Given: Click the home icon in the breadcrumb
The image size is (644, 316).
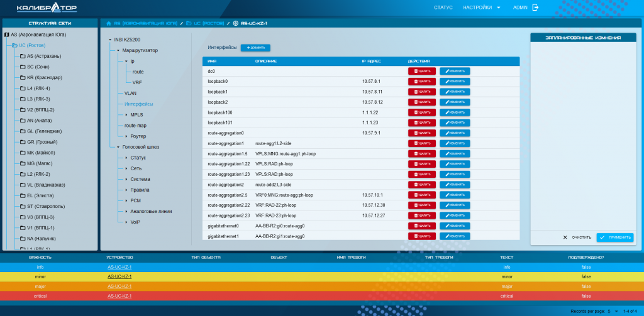Looking at the screenshot, I should point(109,23).
